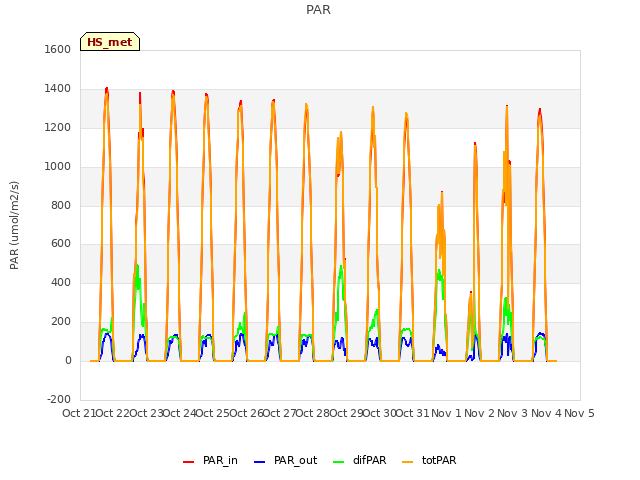The image size is (640, 480).
Task: Click the orange totPAR legend swatch
Action: [408, 462]
